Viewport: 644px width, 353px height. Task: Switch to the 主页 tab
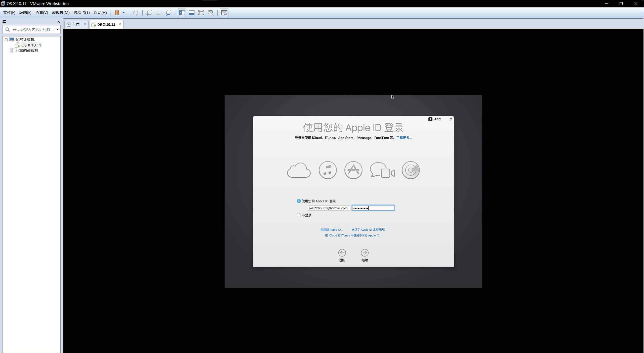click(76, 24)
